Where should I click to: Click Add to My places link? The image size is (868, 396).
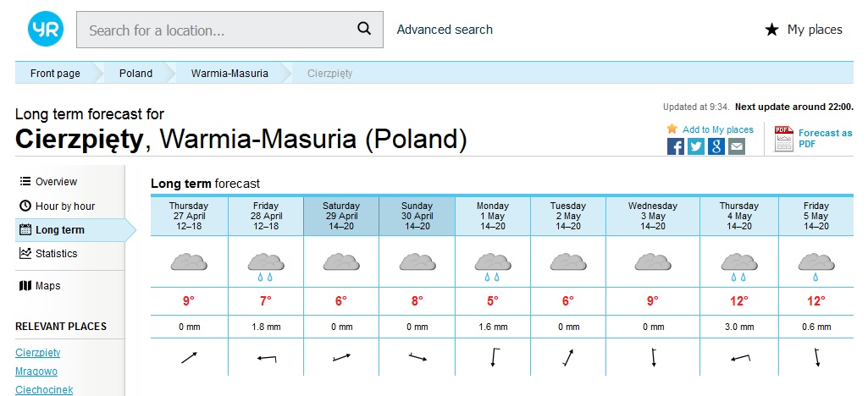(x=717, y=129)
